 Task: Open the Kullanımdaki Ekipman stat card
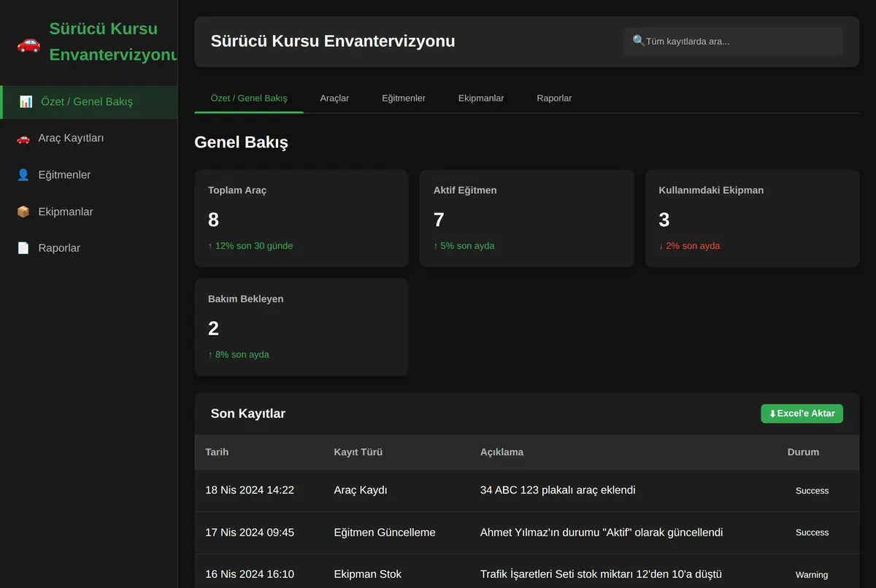(x=752, y=219)
